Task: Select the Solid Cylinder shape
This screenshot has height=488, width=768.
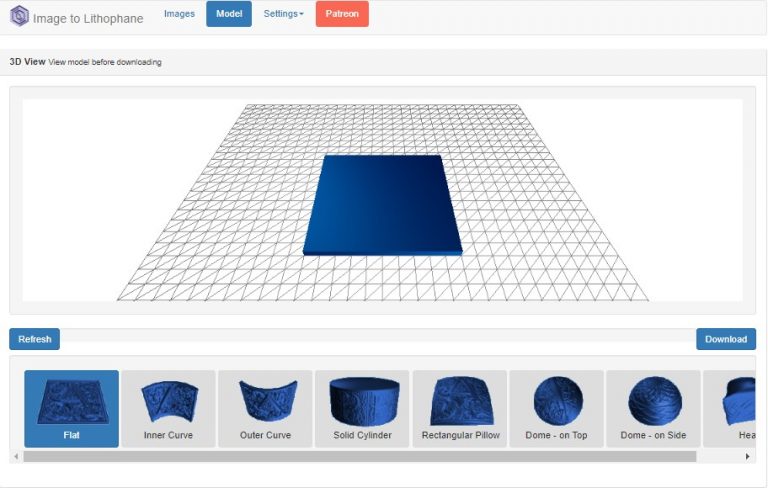Action: (x=362, y=409)
